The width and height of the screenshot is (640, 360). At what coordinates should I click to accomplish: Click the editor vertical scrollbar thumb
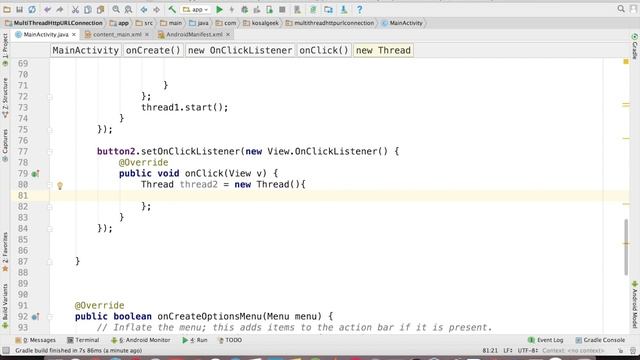[626, 247]
